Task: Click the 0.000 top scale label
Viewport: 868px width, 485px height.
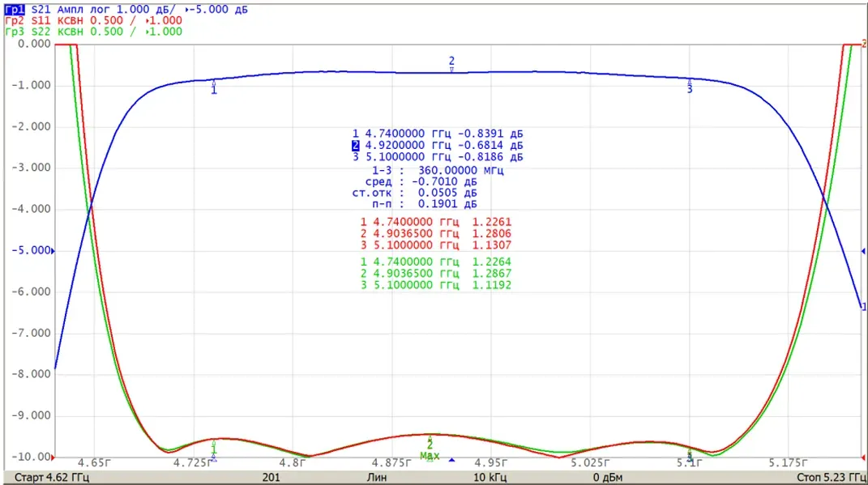Action: (x=34, y=44)
